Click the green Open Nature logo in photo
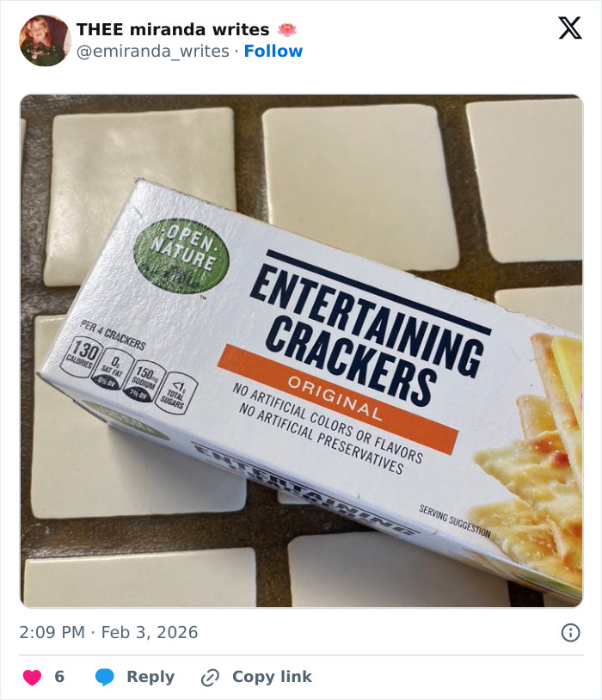 175,255
